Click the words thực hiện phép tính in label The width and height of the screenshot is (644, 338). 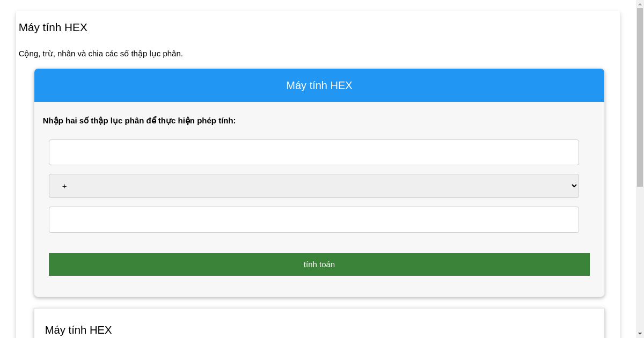(196, 121)
